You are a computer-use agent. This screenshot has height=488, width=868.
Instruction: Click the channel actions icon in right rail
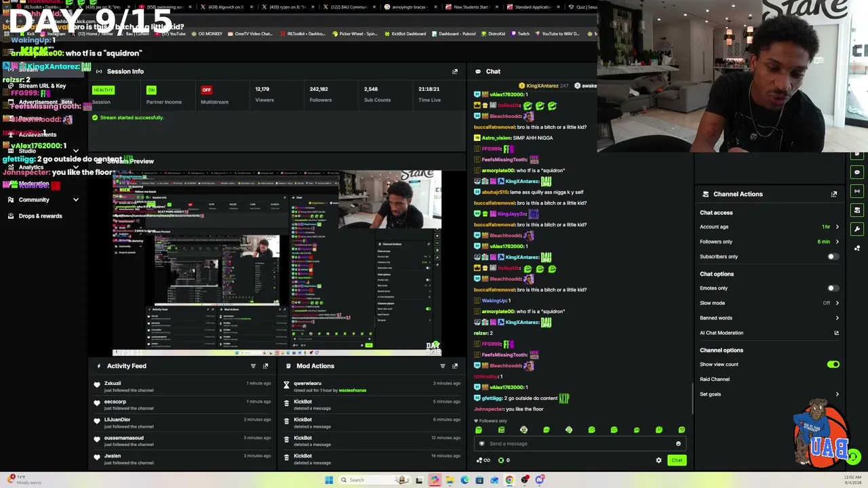[x=857, y=210]
